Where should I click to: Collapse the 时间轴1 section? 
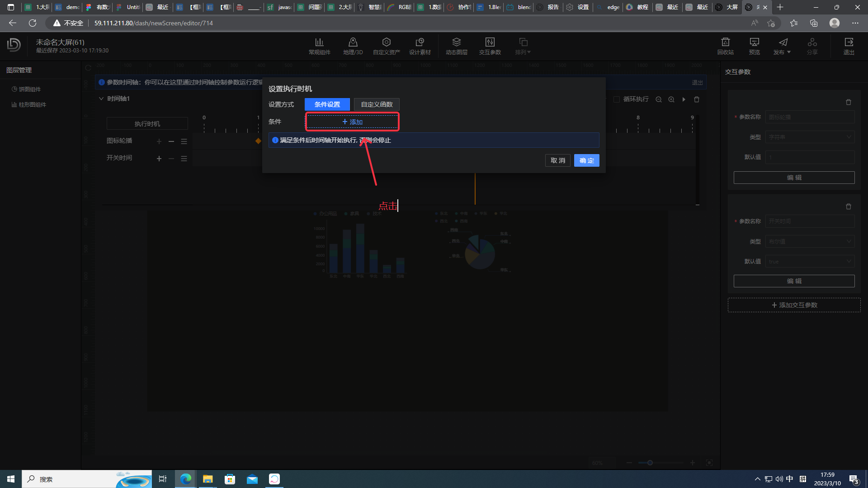coord(101,99)
